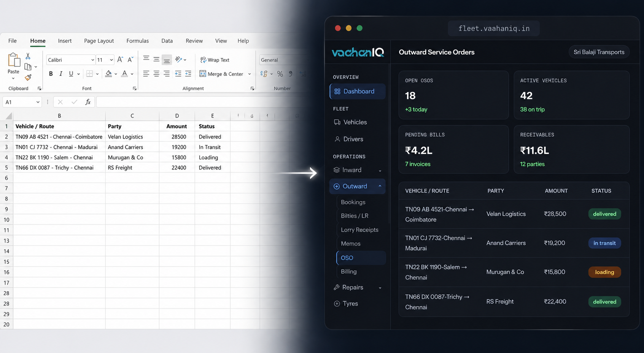Click the Sri Balaji Transports account button
This screenshot has width=644, height=353.
[599, 52]
